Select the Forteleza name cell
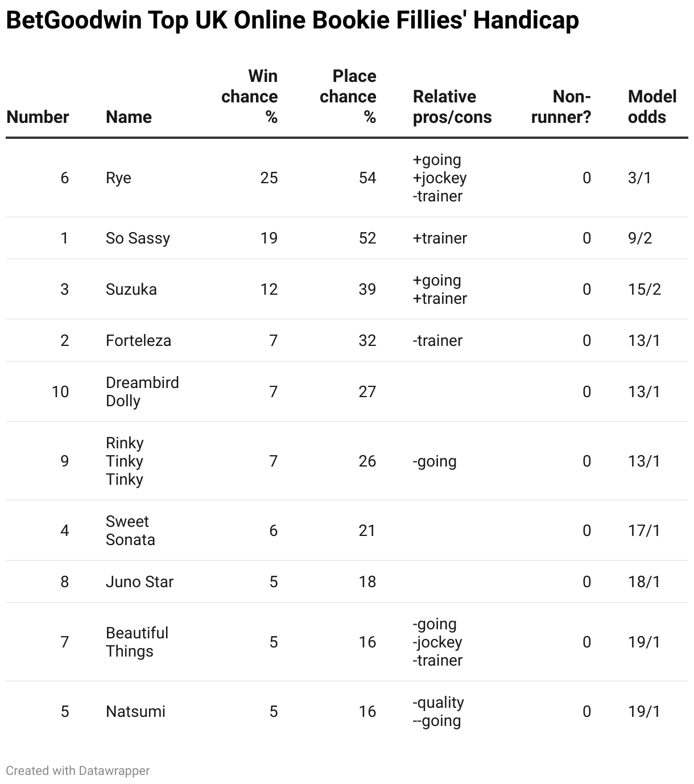 tap(138, 340)
